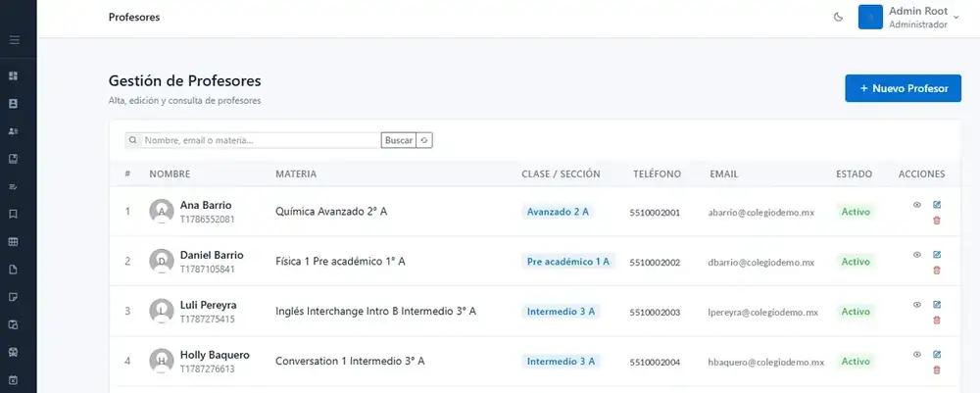Delete Daniel Barrio record

tap(936, 270)
